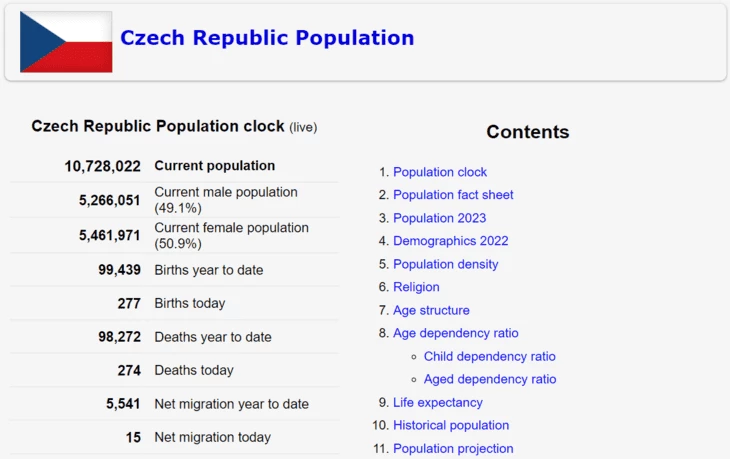Screen dimensions: 730x459
Task: Click the Czech Republic Population heading
Action: [266, 38]
